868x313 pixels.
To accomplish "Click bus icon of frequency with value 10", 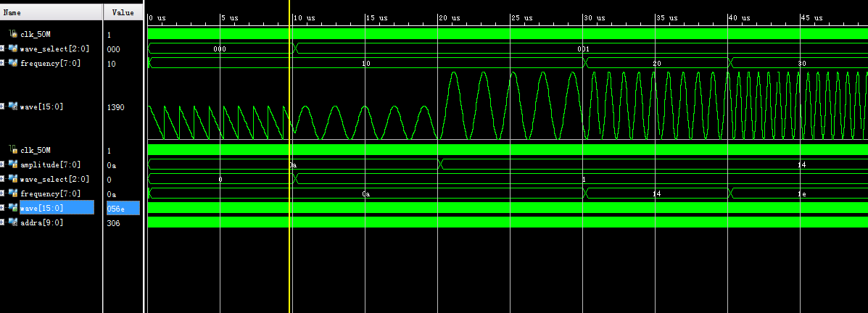I will click(13, 63).
